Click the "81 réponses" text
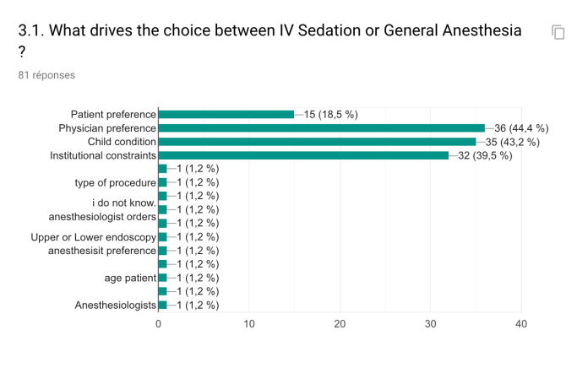 46,75
